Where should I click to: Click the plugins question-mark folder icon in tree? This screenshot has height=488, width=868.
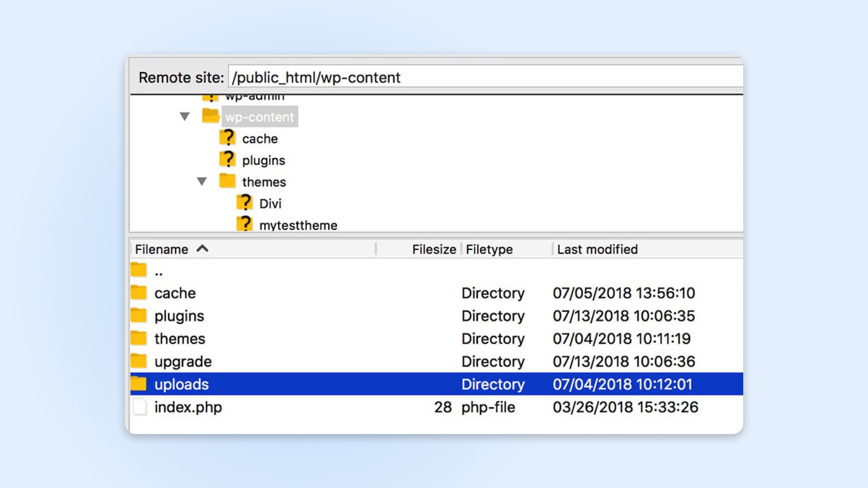pyautogui.click(x=228, y=159)
